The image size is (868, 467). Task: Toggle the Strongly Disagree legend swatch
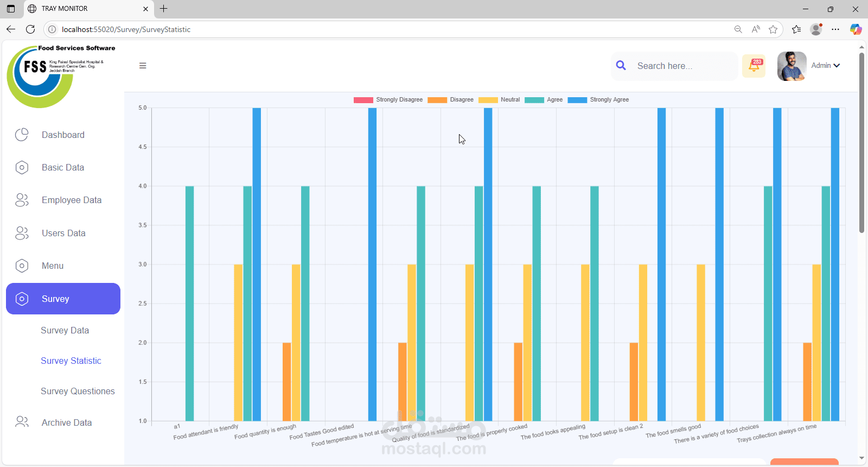(x=363, y=100)
